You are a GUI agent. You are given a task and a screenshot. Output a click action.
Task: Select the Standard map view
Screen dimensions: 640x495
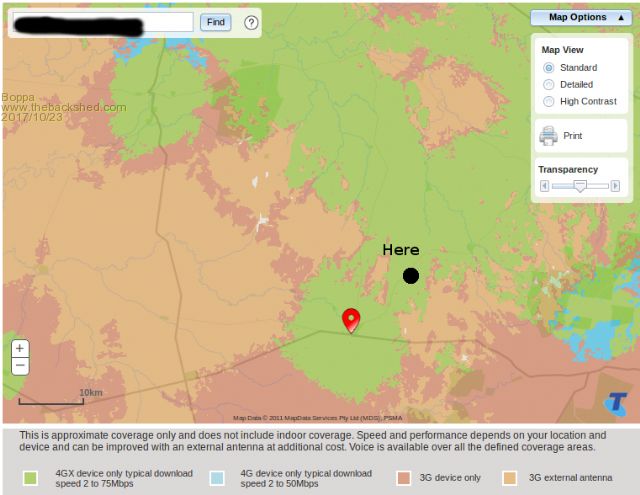(548, 67)
